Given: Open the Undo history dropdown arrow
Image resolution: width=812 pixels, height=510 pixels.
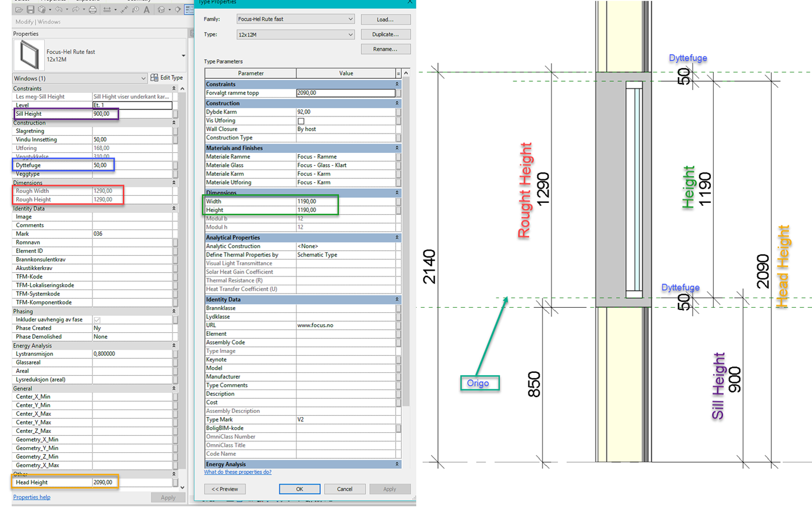Looking at the screenshot, I should (x=67, y=9).
